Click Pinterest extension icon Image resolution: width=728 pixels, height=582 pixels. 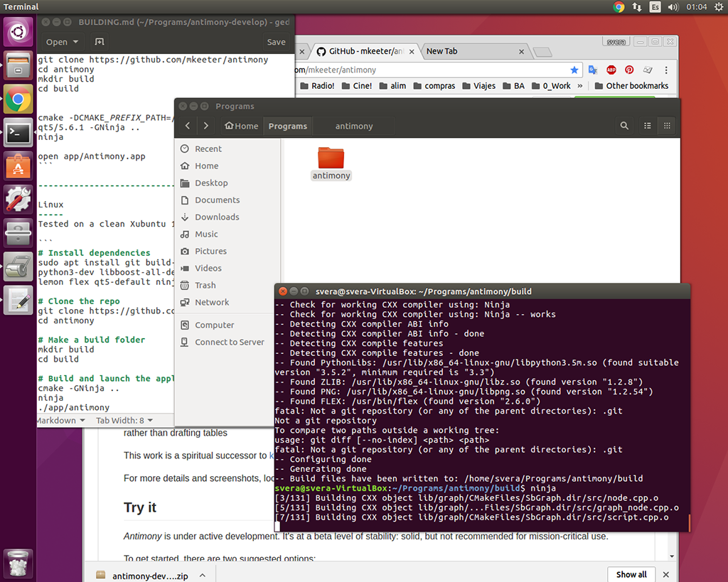(x=629, y=70)
